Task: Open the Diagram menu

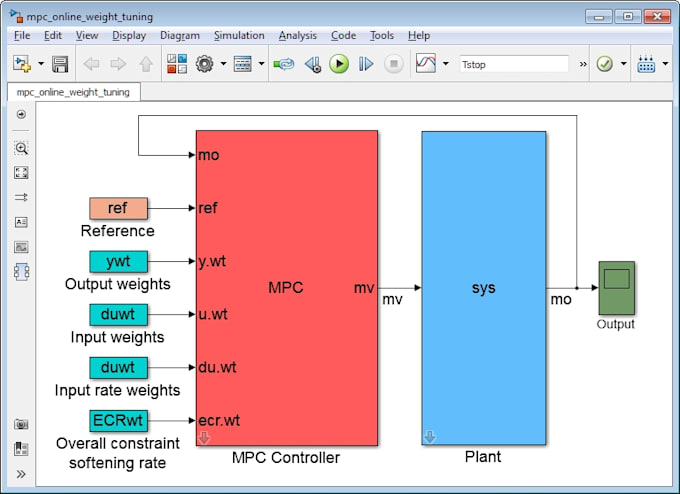Action: (x=180, y=36)
